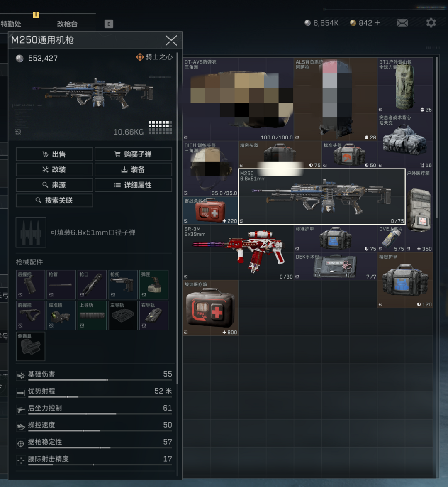Select the 枪管 barrel attachment slot

click(61, 285)
